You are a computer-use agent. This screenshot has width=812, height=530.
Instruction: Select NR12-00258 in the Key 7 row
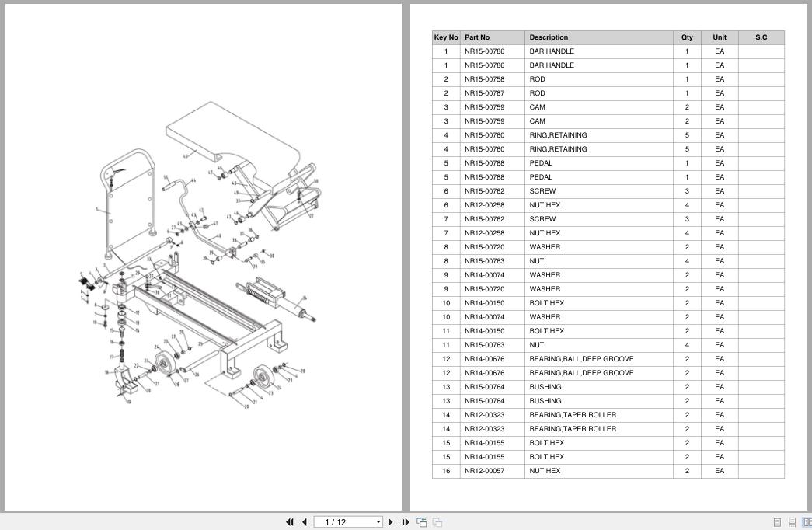pos(484,233)
